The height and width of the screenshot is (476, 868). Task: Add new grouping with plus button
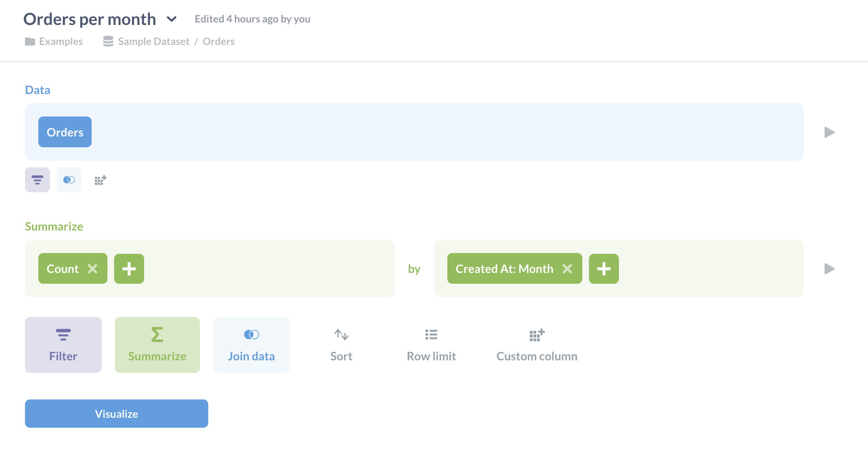[603, 268]
